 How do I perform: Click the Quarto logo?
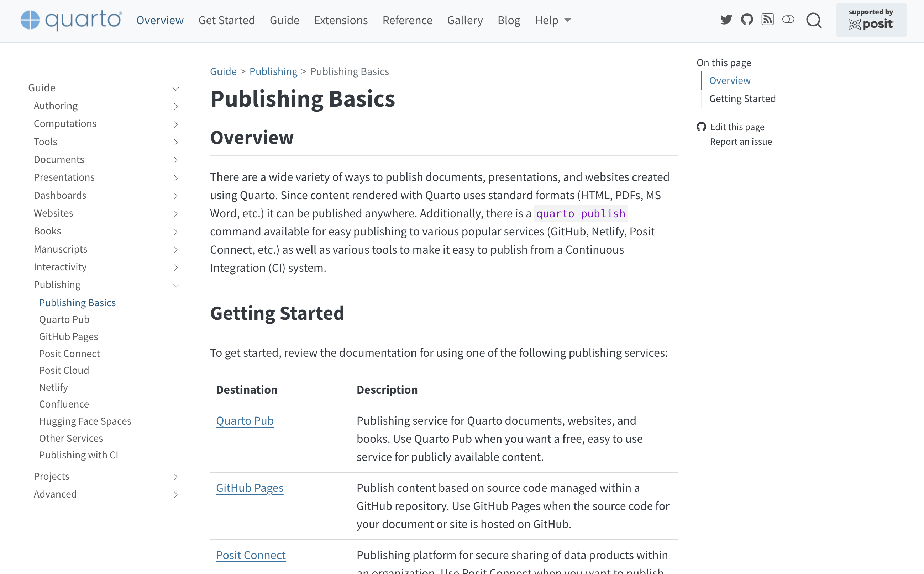pos(72,20)
